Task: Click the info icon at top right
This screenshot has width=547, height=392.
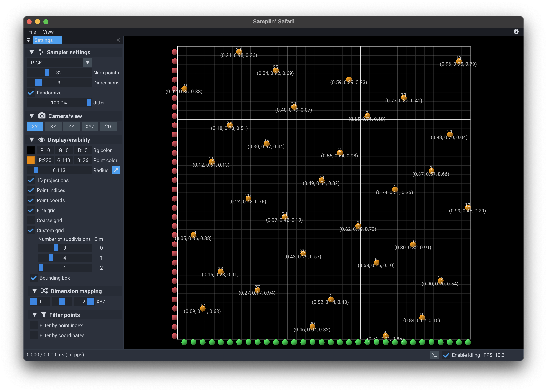Action: [x=516, y=32]
